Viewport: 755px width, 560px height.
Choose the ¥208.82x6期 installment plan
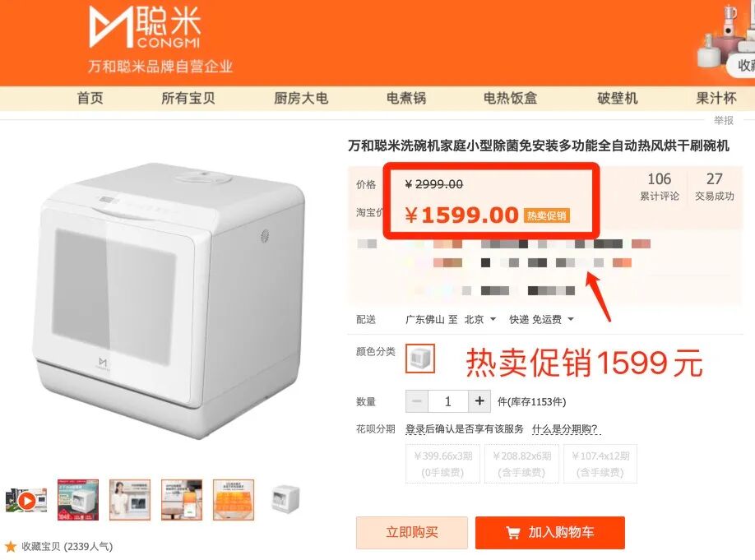click(521, 464)
